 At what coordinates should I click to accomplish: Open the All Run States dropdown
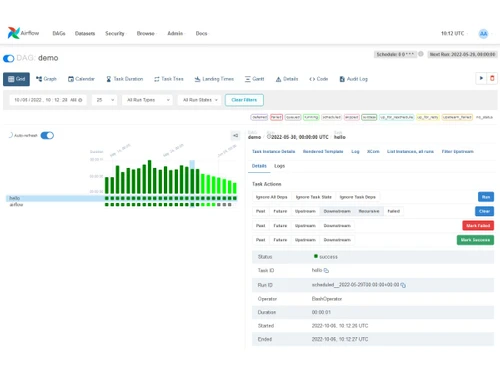[199, 100]
